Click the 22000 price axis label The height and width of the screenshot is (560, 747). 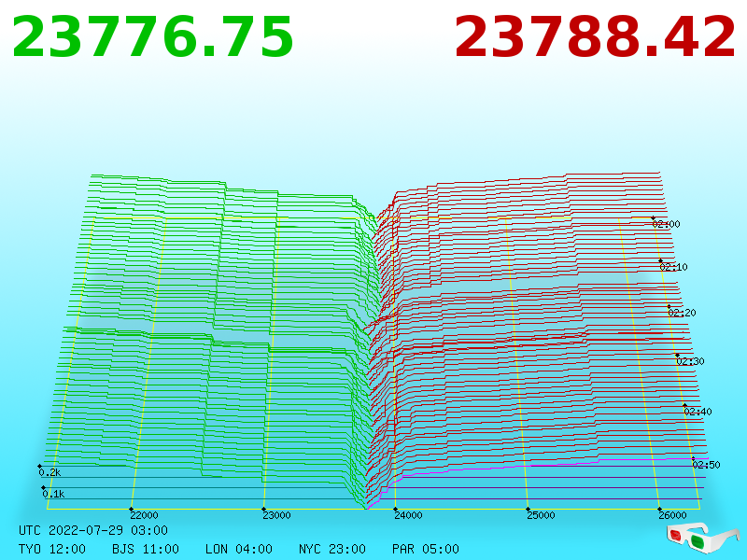point(145,515)
